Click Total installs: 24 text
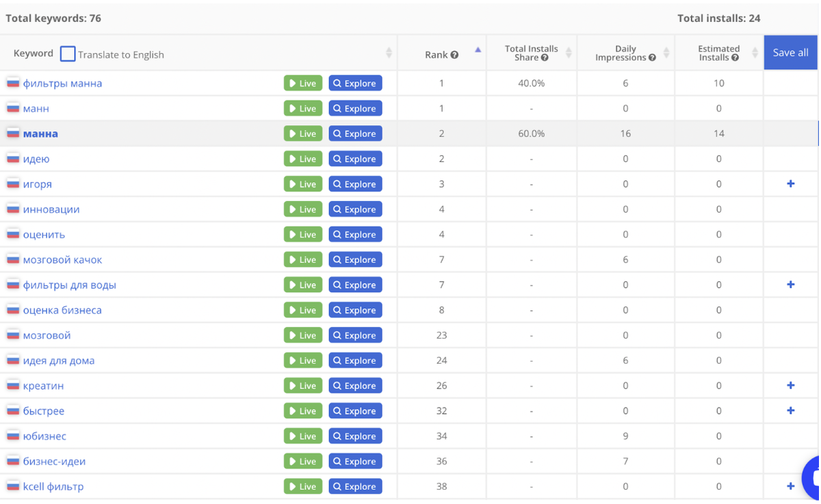Screen dimensions: 821x504 pyautogui.click(x=718, y=18)
